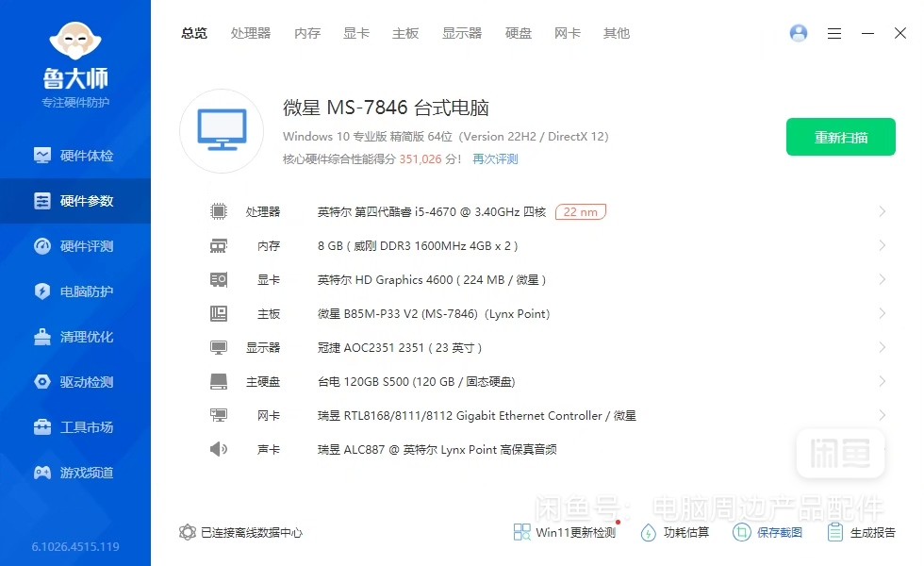This screenshot has height=566, width=924.
Task: Open the 硬件体检 sidebar section
Action: click(74, 156)
